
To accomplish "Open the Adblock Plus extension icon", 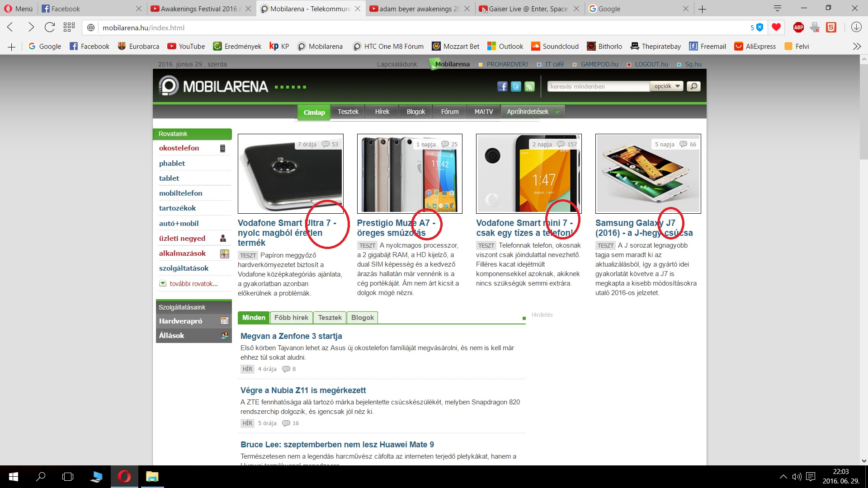I will tap(798, 28).
